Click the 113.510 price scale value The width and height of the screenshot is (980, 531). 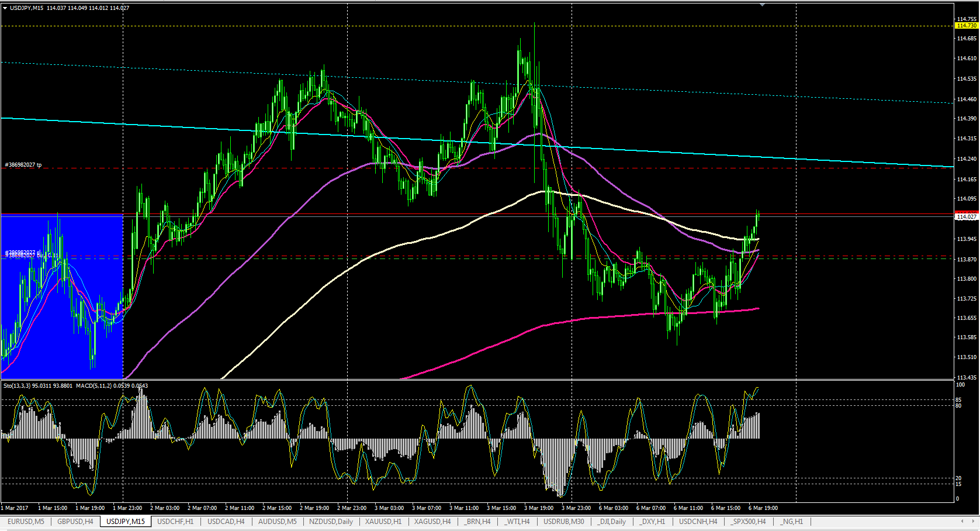[x=967, y=357]
